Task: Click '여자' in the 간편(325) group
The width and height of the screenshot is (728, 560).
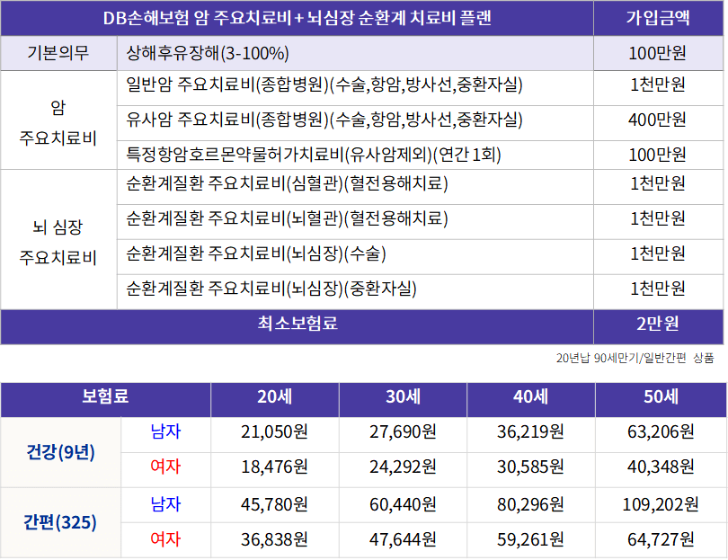Action: [165, 539]
